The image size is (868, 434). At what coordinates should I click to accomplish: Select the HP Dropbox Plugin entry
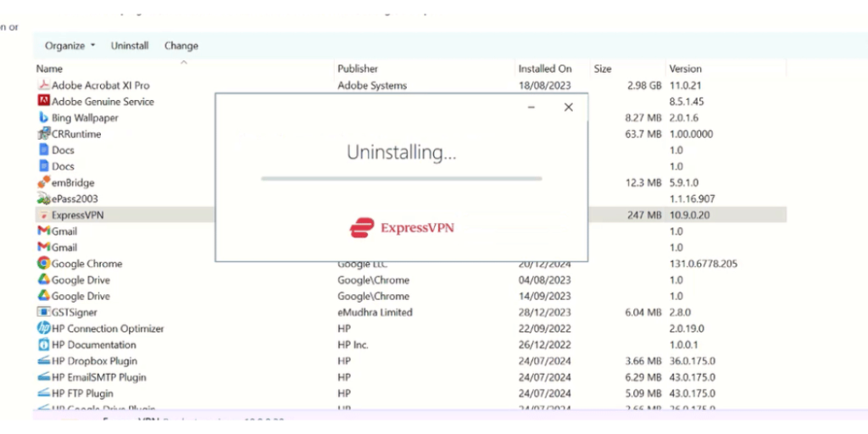(x=95, y=361)
